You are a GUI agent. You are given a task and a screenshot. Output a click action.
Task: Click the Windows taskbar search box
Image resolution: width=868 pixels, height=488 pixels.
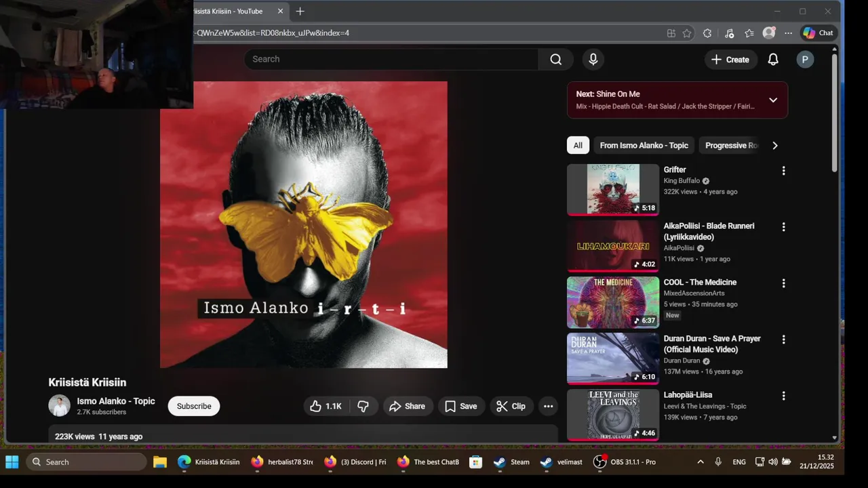tap(86, 462)
